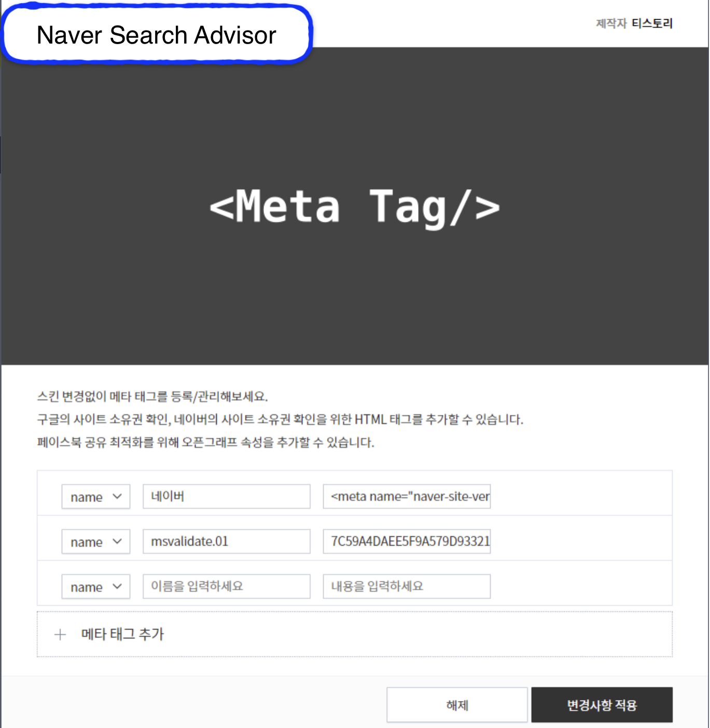Click the Meta Tag banner image
Screen dimensions: 710x728
click(355, 206)
